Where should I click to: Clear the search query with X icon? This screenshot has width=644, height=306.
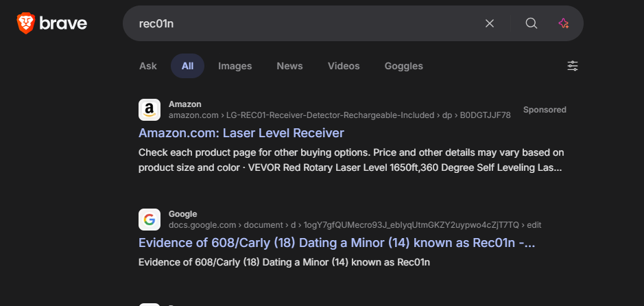pos(490,23)
